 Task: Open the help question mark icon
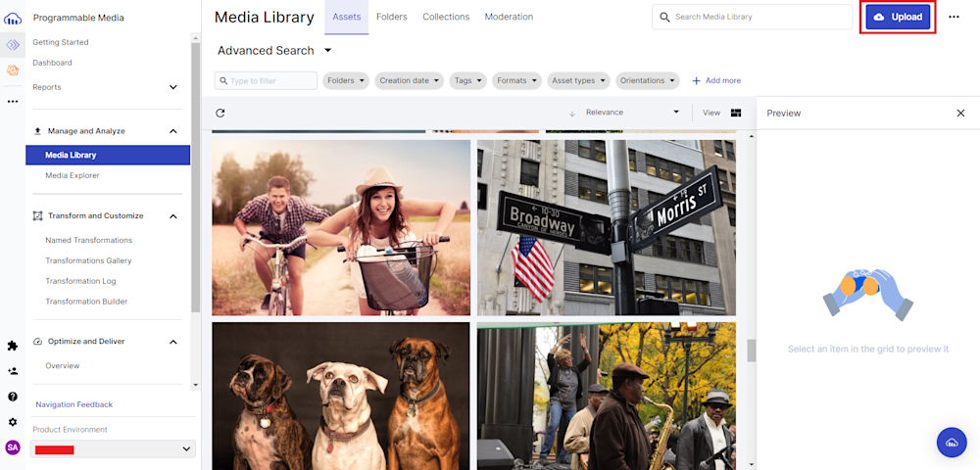point(13,397)
